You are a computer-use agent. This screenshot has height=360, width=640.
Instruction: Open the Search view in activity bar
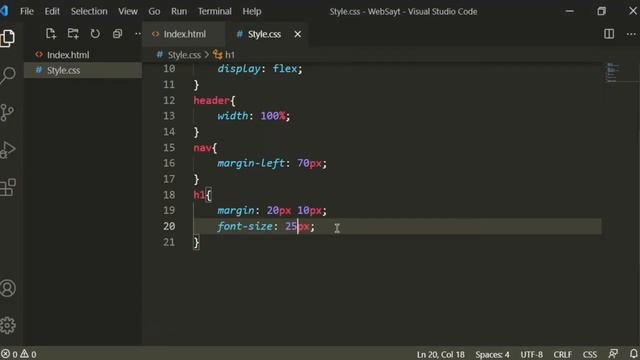tap(7, 75)
